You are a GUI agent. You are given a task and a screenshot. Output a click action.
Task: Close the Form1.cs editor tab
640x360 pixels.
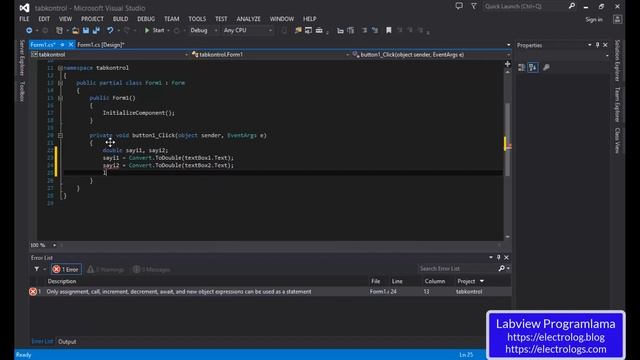click(71, 44)
